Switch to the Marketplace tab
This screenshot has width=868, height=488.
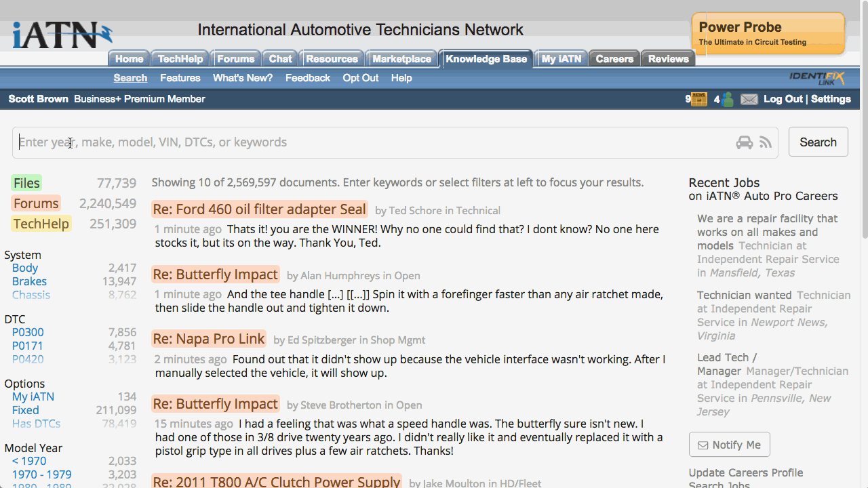[x=401, y=59]
